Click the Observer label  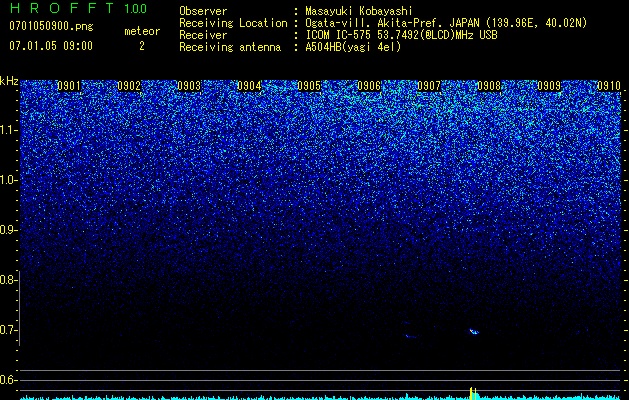(203, 11)
